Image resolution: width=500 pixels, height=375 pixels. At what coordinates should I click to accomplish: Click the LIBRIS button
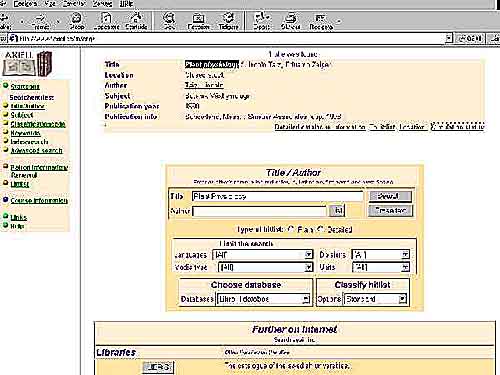tap(158, 367)
